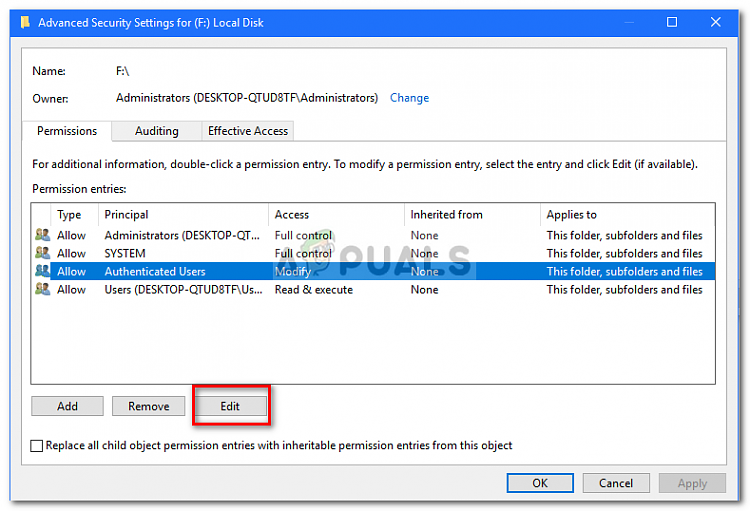The image size is (750, 511).
Task: Check Replace all child object permission entries
Action: coord(37,446)
